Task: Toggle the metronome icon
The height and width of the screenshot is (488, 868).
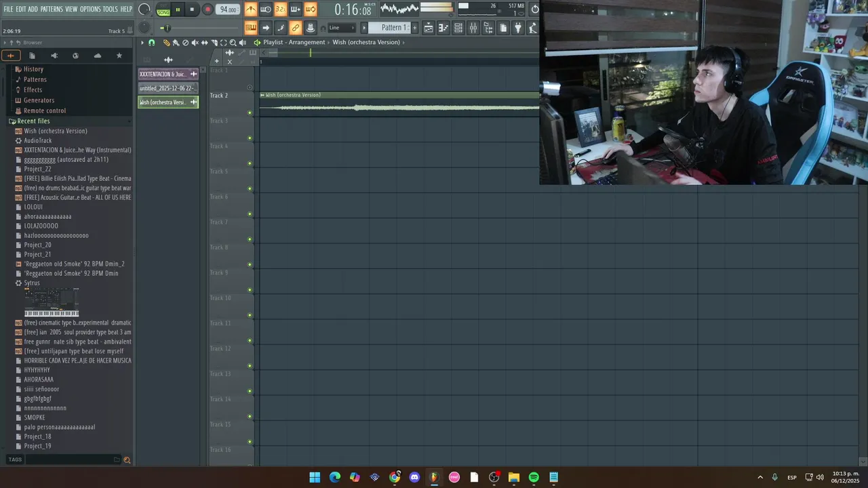Action: pyautogui.click(x=251, y=9)
